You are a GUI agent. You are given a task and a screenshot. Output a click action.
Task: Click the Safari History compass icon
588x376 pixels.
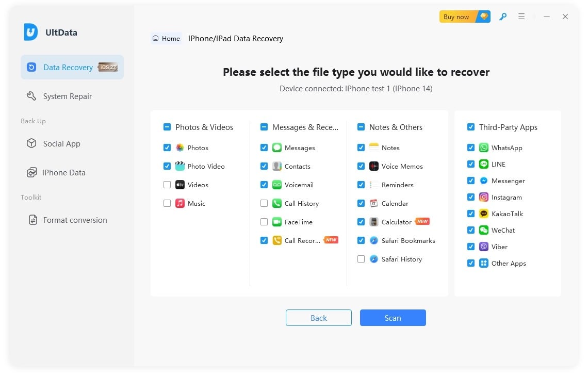[x=374, y=259]
